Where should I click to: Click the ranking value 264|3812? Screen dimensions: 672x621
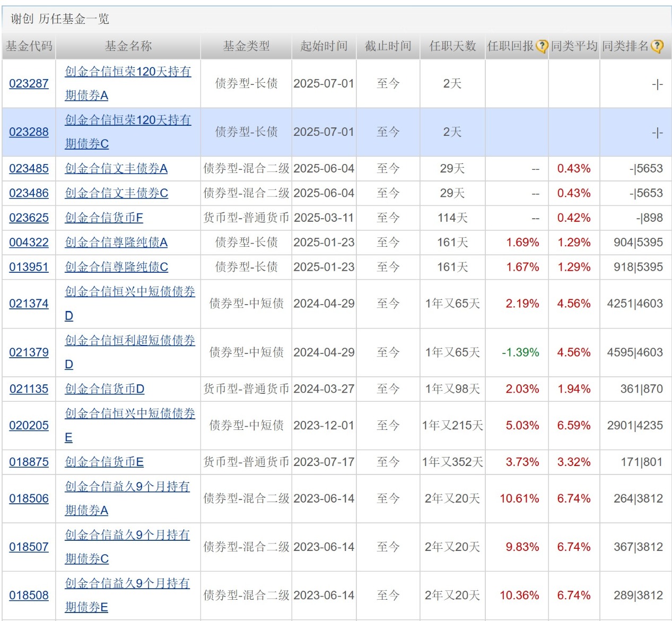(639, 499)
